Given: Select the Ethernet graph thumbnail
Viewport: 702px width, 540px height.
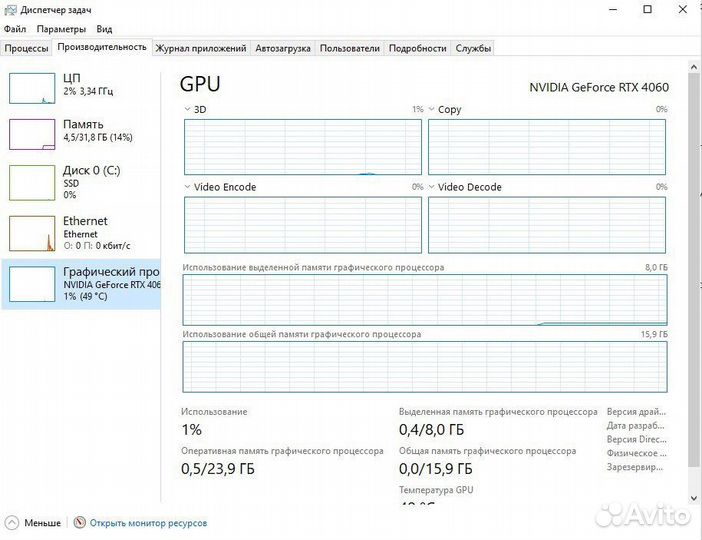Looking at the screenshot, I should click(x=32, y=233).
